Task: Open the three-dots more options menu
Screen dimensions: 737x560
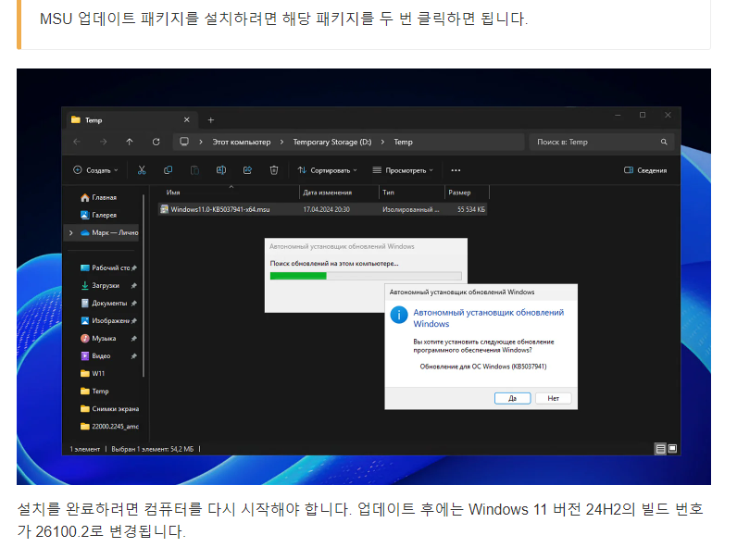Action: click(456, 170)
